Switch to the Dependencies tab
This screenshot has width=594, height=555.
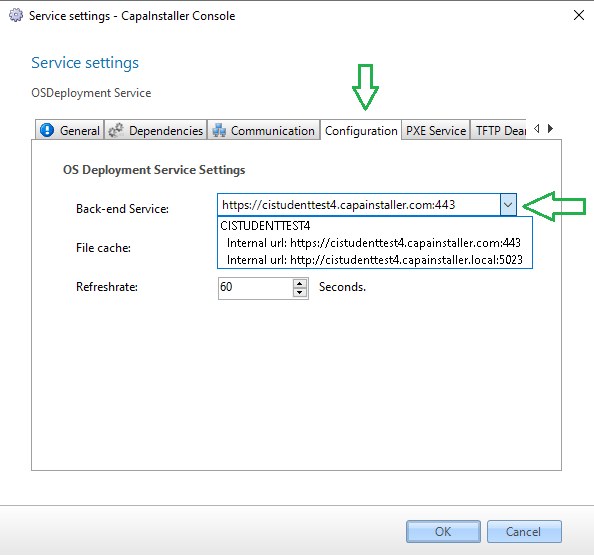pyautogui.click(x=156, y=130)
